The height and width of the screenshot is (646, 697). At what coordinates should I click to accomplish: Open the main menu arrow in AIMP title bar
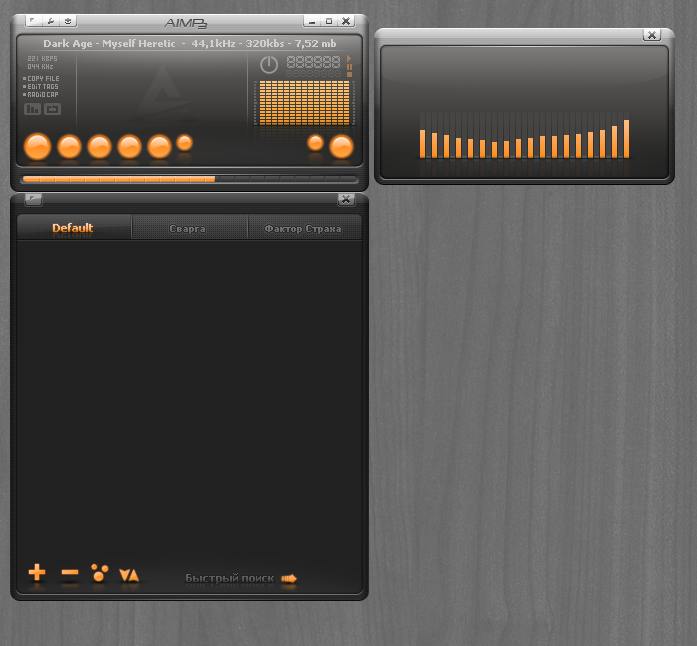[x=31, y=20]
